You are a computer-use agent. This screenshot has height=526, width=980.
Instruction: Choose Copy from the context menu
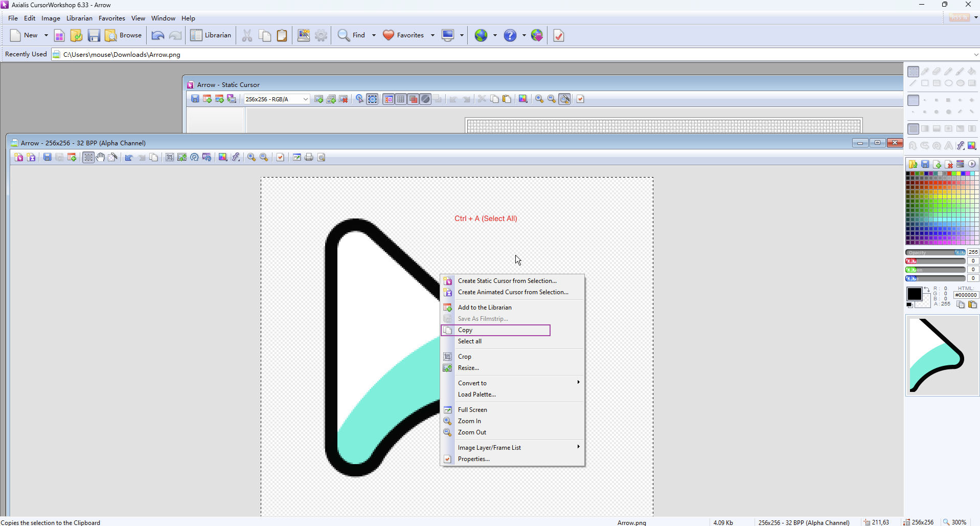tap(465, 330)
